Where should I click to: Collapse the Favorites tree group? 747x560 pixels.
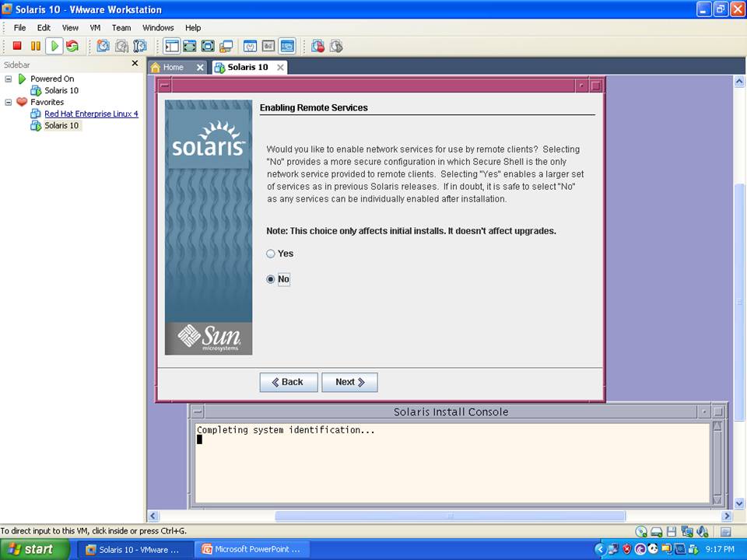point(8,102)
